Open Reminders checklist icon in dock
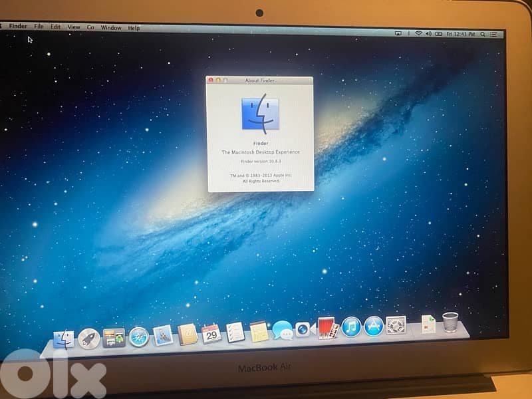The image size is (532, 399). coord(235,332)
